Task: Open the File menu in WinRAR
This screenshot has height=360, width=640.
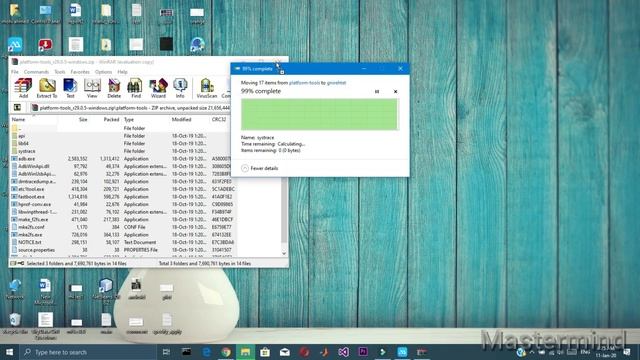Action: pyautogui.click(x=15, y=72)
